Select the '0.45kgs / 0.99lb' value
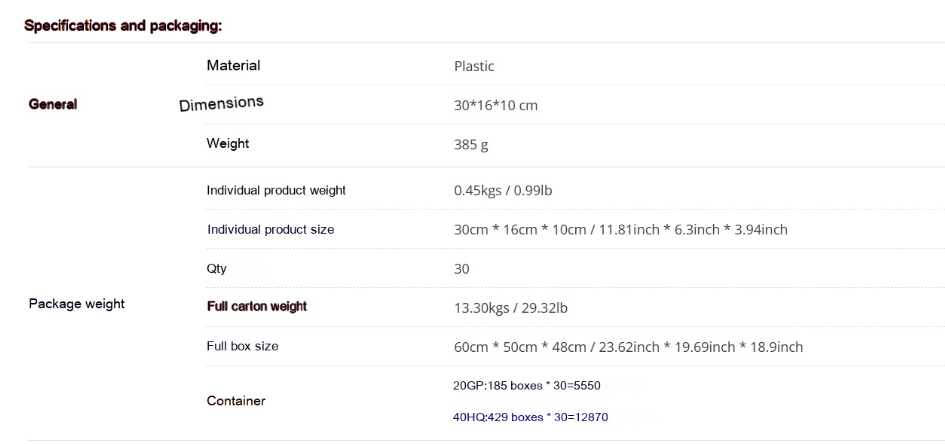Screen dimensions: 945x444 pyautogui.click(x=503, y=190)
